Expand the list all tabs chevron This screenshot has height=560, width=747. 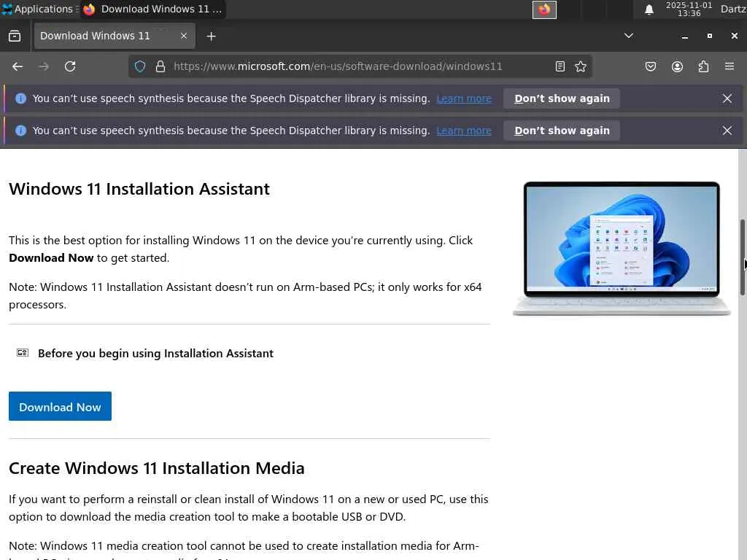(x=629, y=36)
